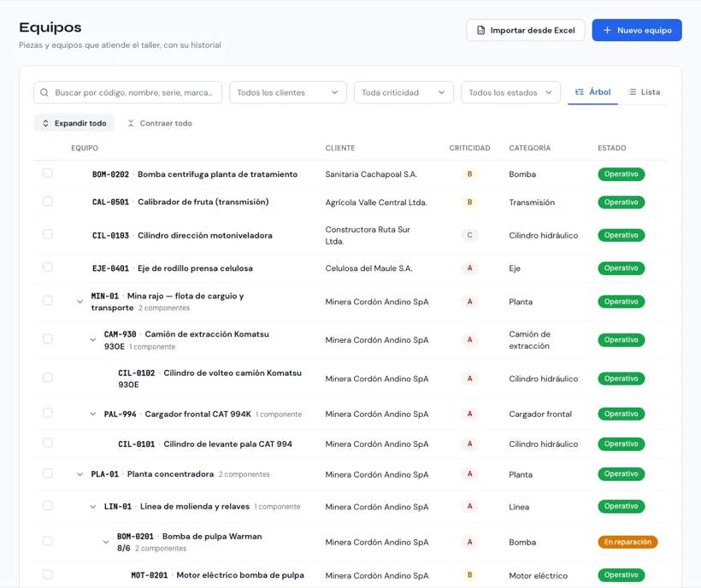Click the search magnifier icon
The image size is (701, 588).
(x=44, y=92)
